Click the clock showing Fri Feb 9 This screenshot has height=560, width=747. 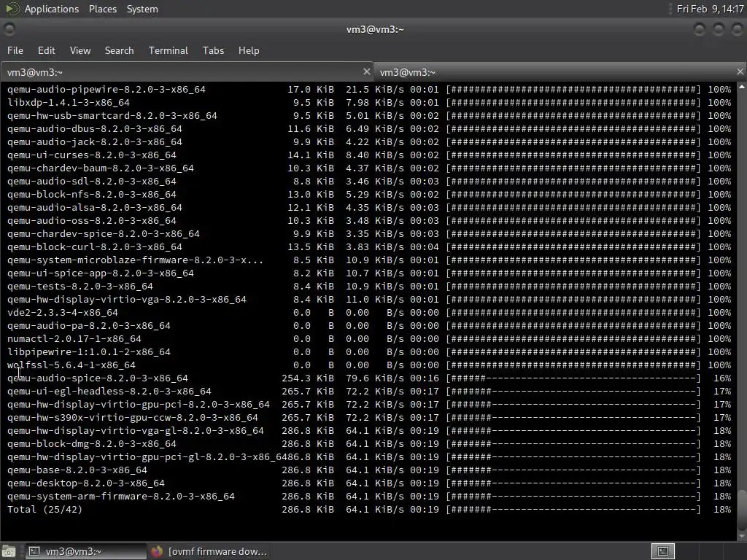(710, 9)
